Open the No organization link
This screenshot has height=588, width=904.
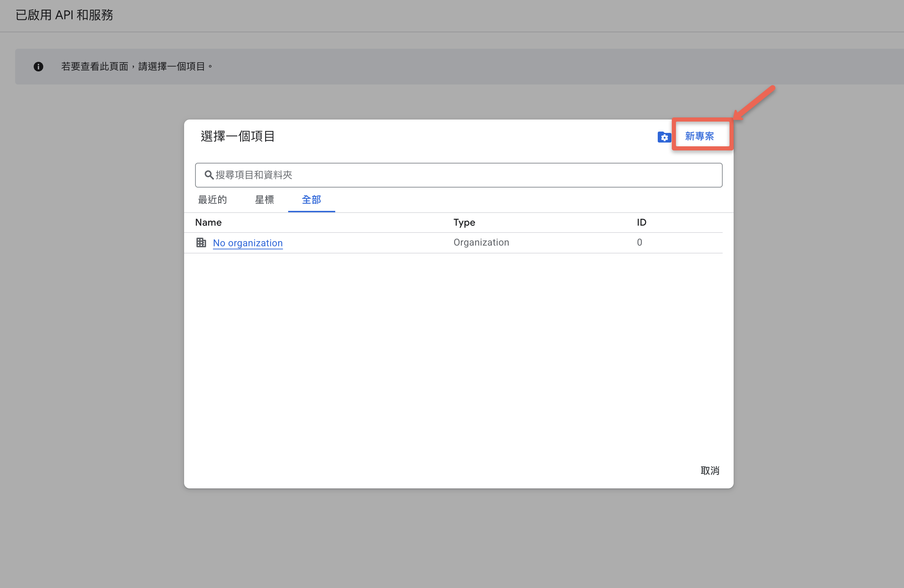pyautogui.click(x=248, y=243)
